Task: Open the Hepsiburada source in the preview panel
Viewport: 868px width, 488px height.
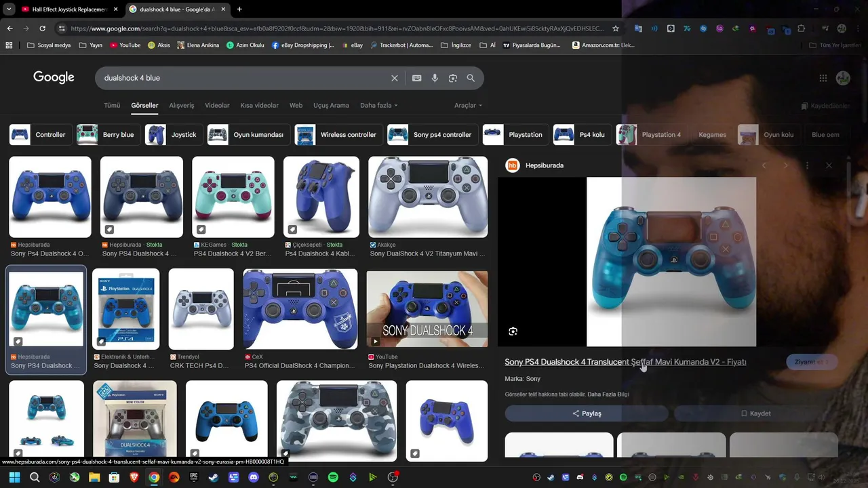Action: click(x=536, y=165)
